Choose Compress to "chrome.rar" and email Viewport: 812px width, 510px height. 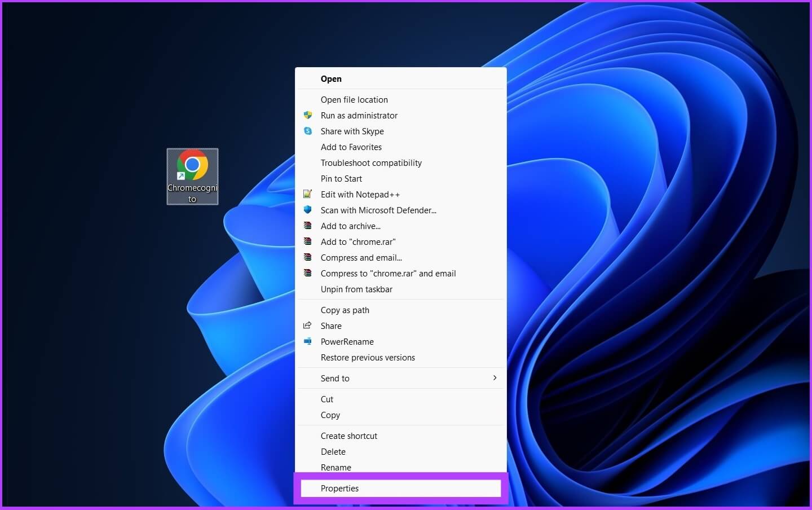pyautogui.click(x=401, y=274)
